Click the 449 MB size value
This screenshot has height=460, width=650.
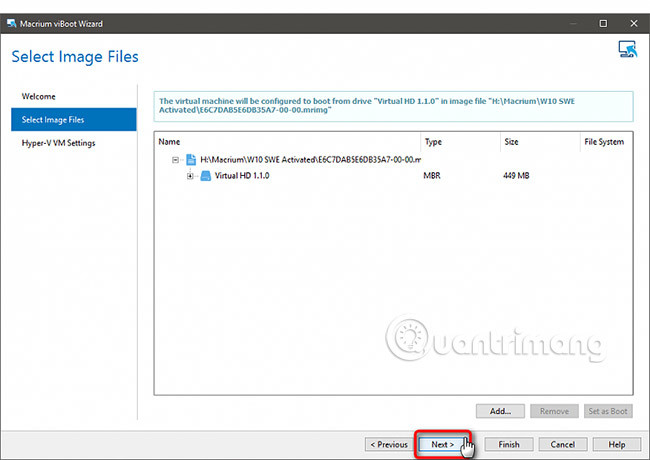click(x=516, y=176)
